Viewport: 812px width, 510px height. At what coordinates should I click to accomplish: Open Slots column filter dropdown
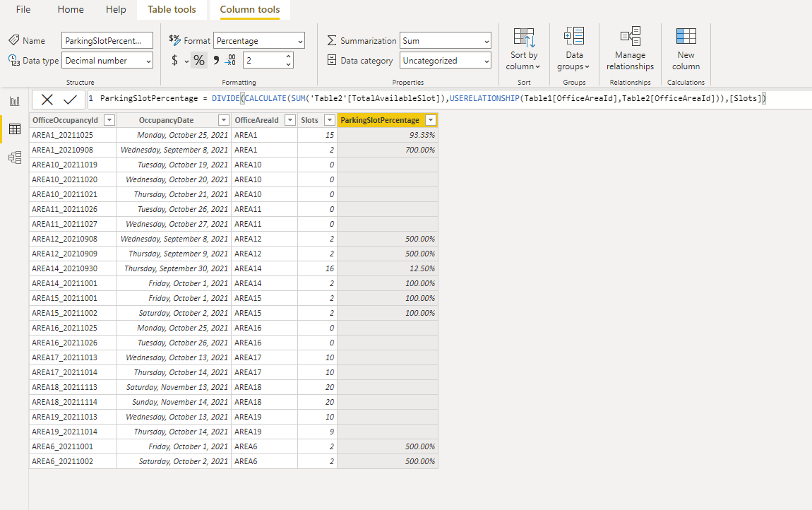pyautogui.click(x=329, y=120)
